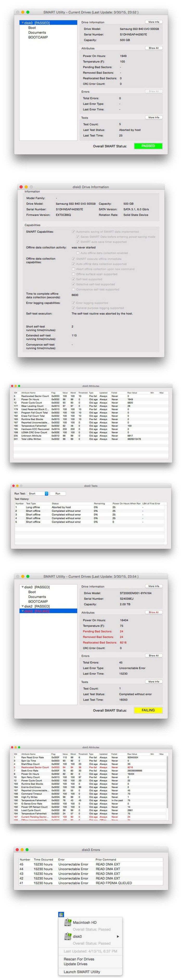Click Drive Information More Info for ST2000DM001
The height and width of the screenshot is (980, 182).
tap(154, 586)
